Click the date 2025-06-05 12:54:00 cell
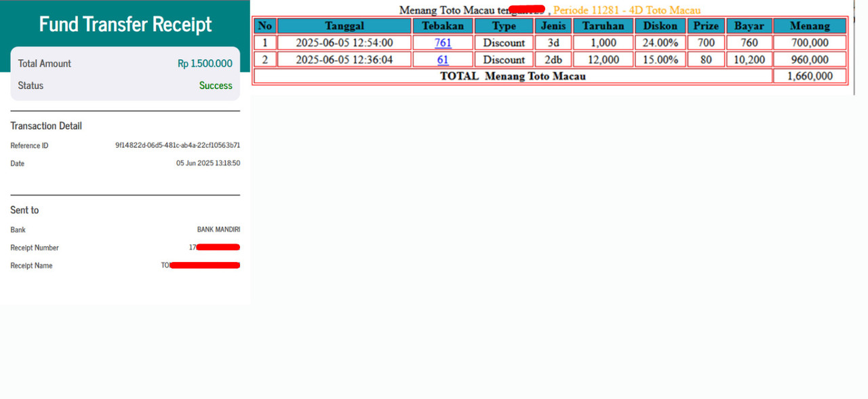The image size is (868, 399). tap(344, 43)
